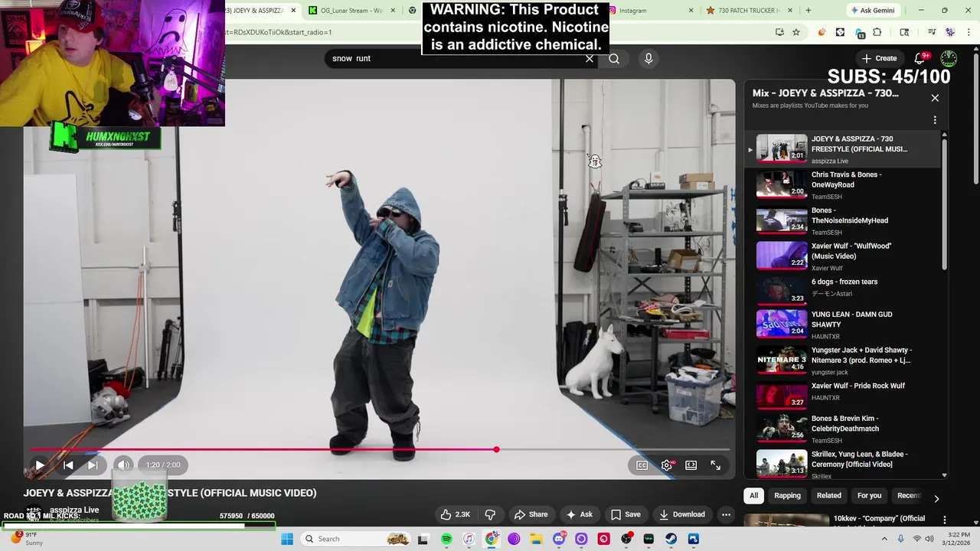Select the All filter chip
Screen dimensions: 980x551
coord(753,495)
